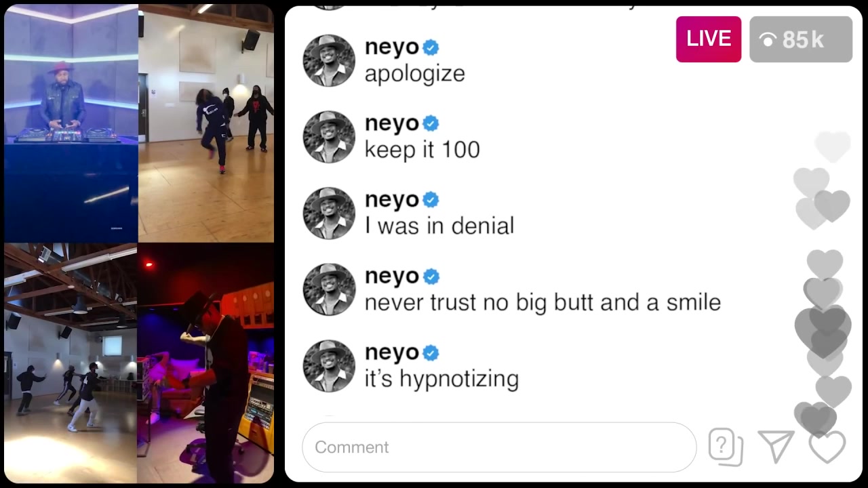The image size is (868, 488).
Task: Select the purple-lit studio video tile
Action: coord(206,363)
